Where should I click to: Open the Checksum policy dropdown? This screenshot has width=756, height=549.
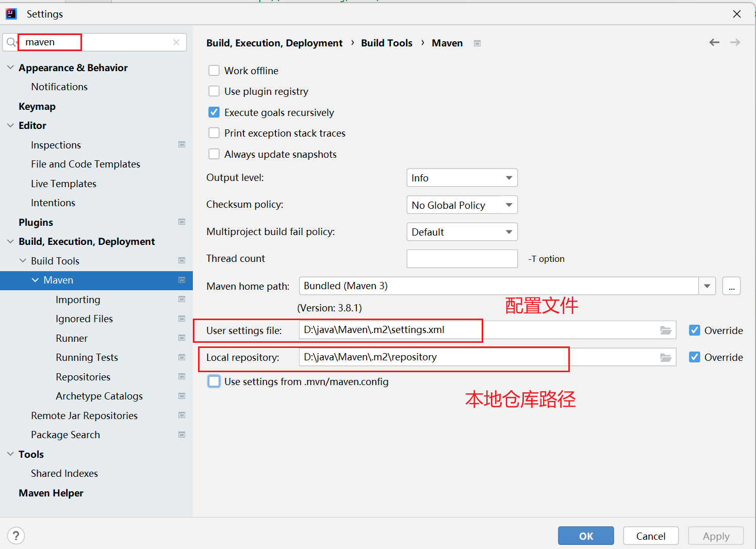click(462, 205)
